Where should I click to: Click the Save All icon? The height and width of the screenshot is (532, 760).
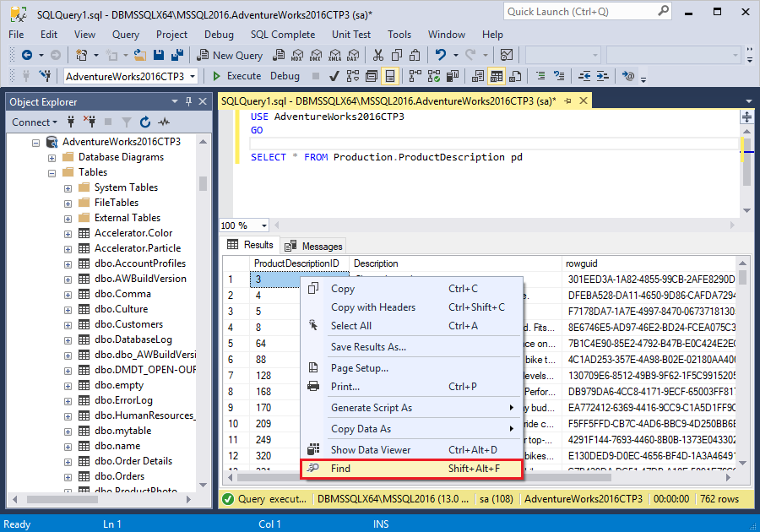click(177, 55)
